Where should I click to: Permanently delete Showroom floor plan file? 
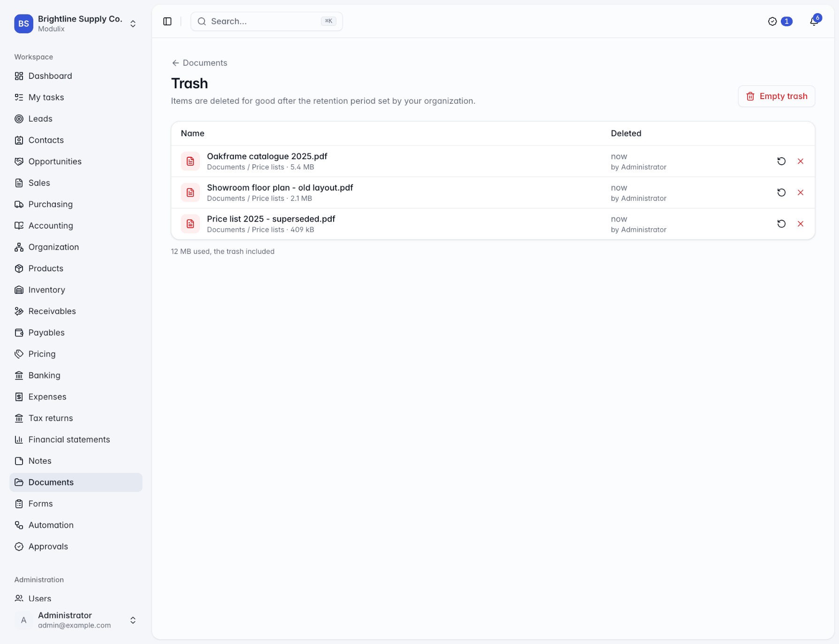tap(801, 192)
